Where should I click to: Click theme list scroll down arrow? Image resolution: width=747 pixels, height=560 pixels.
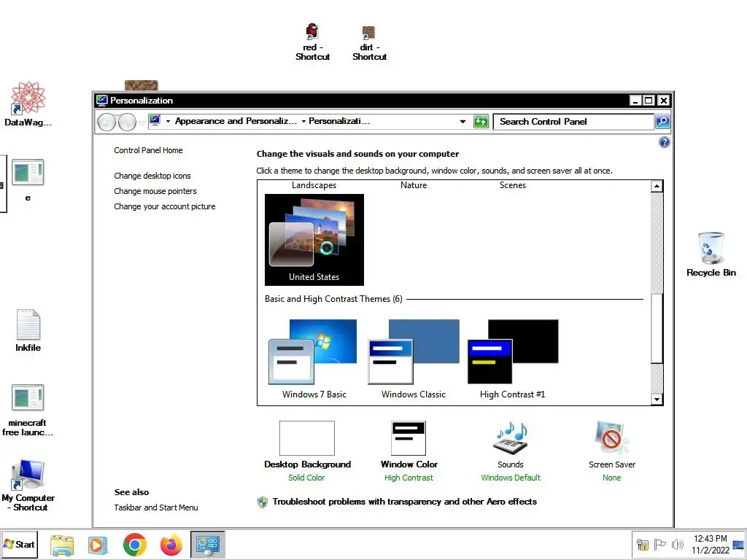(x=657, y=400)
